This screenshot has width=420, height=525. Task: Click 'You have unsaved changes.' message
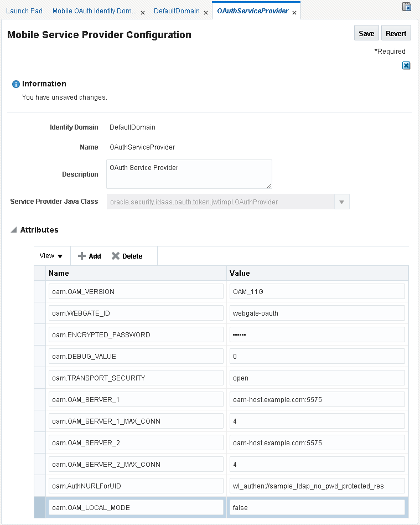click(x=65, y=97)
